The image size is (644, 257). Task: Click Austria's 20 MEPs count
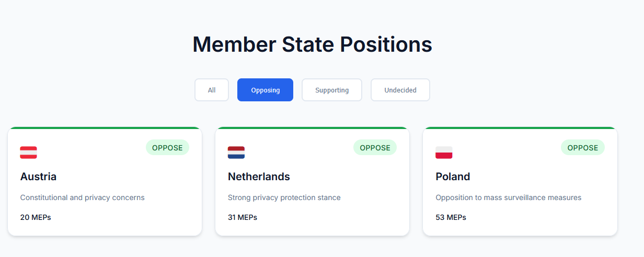[x=36, y=217]
